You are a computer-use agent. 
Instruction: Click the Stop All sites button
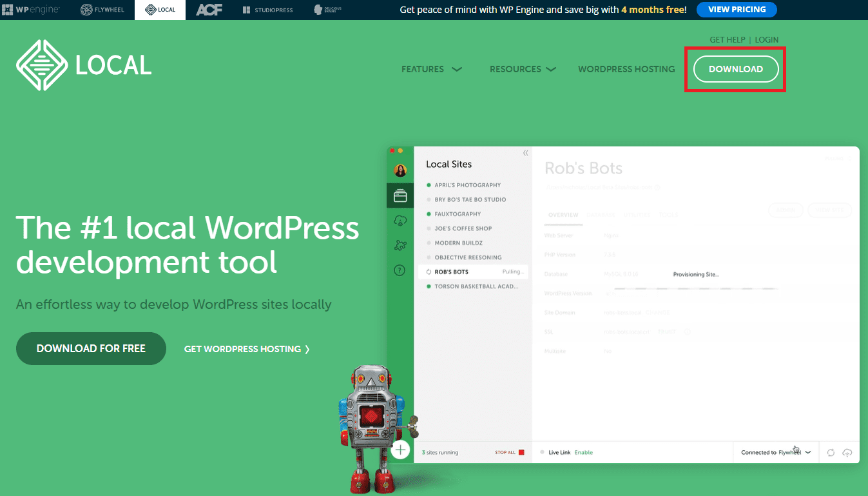[510, 453]
